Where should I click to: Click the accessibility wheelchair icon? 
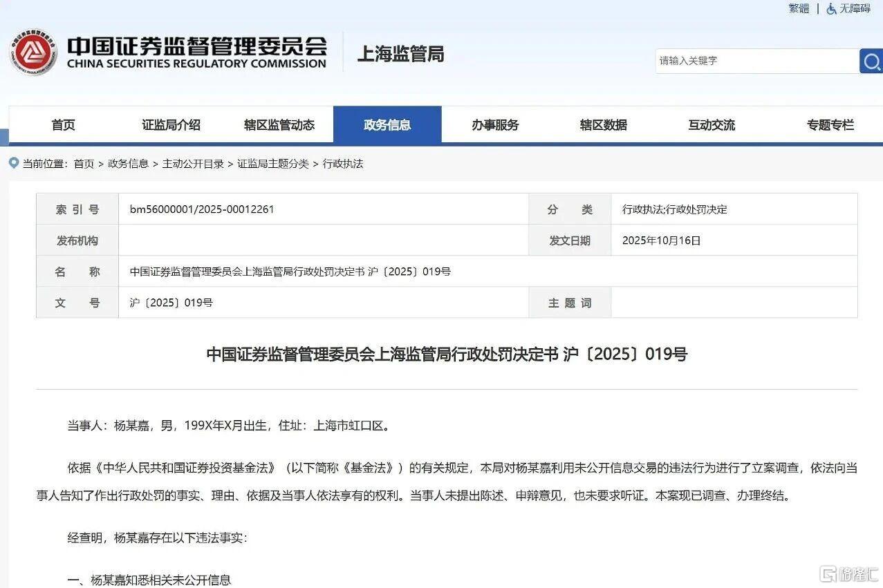click(x=831, y=9)
